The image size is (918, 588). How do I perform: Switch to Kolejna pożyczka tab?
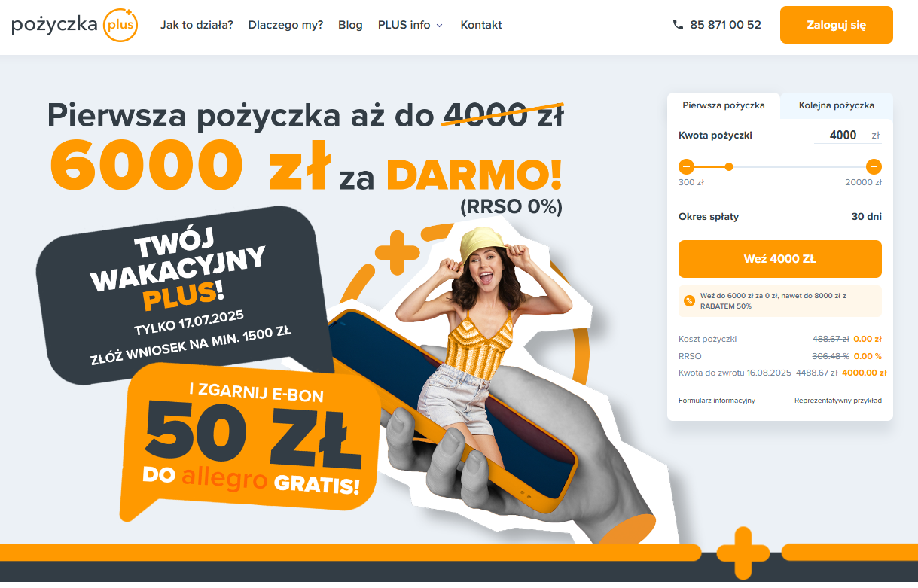[837, 105]
